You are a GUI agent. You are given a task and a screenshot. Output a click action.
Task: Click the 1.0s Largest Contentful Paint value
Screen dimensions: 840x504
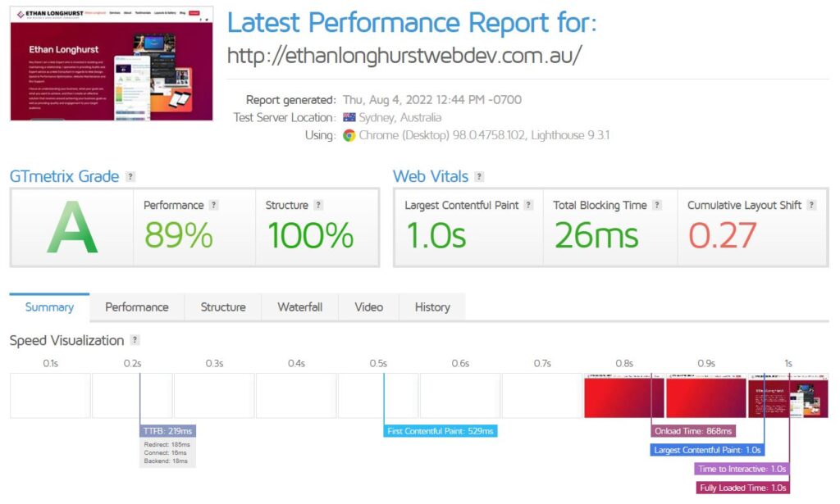436,235
